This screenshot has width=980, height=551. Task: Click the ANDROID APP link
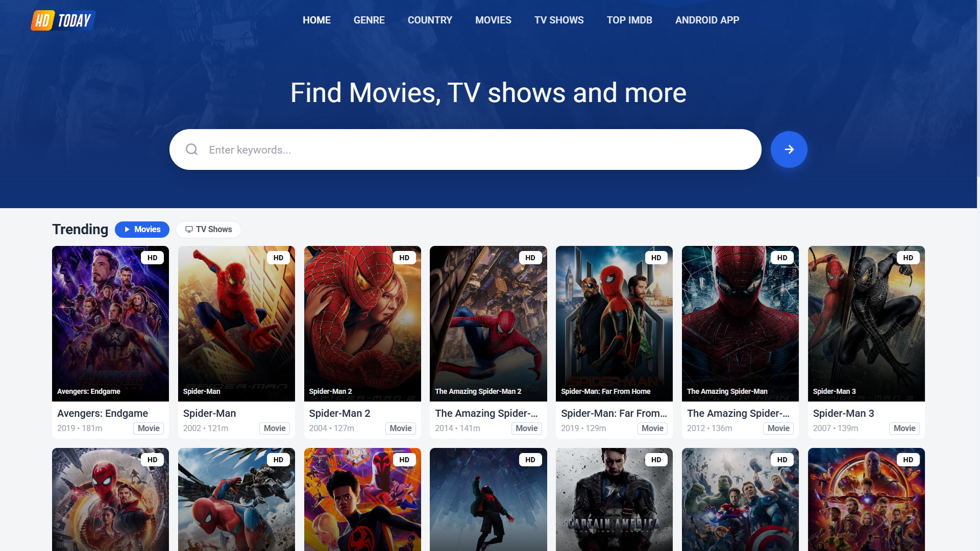[707, 20]
